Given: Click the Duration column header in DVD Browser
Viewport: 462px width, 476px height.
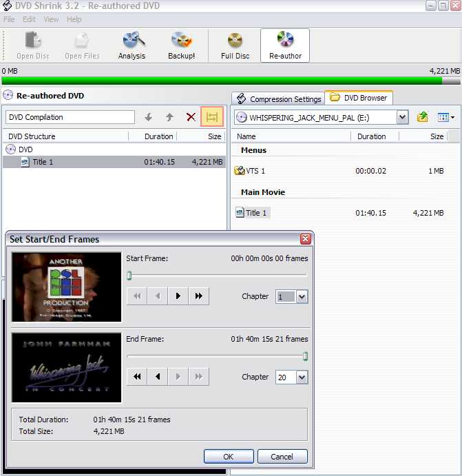Looking at the screenshot, I should (x=375, y=136).
